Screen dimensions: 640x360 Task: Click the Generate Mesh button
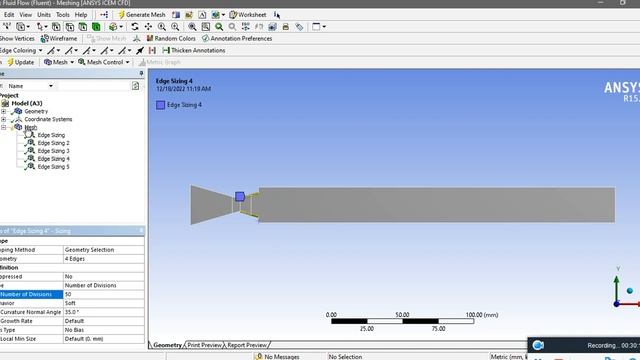click(x=142, y=15)
